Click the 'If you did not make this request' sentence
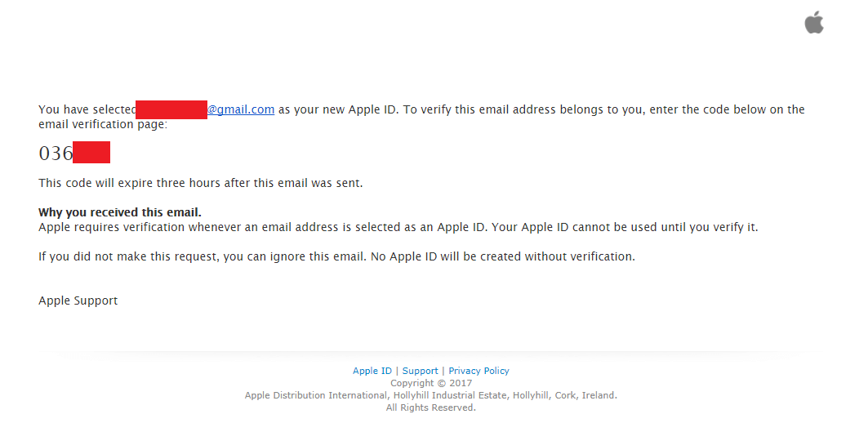The height and width of the screenshot is (423, 868). pyautogui.click(x=336, y=257)
